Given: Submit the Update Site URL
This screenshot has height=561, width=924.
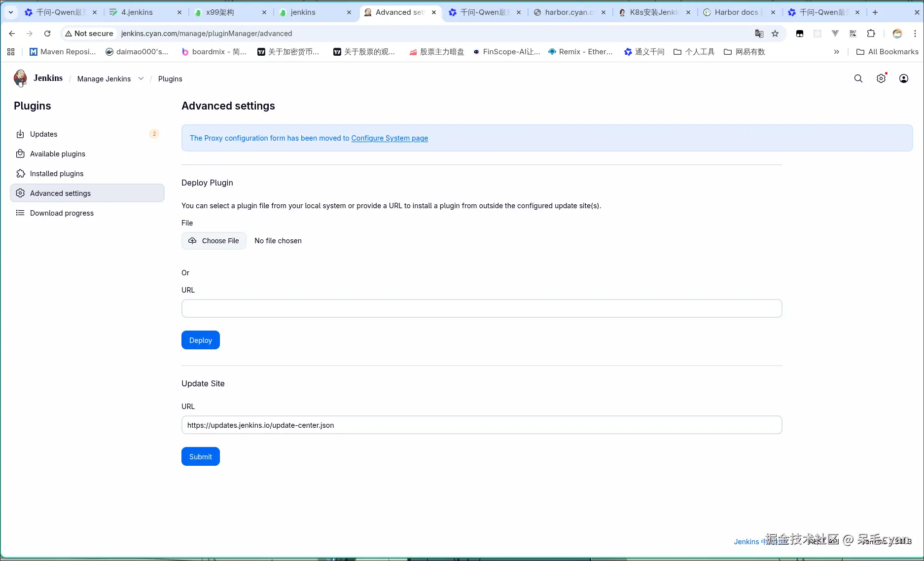Looking at the screenshot, I should click(201, 457).
